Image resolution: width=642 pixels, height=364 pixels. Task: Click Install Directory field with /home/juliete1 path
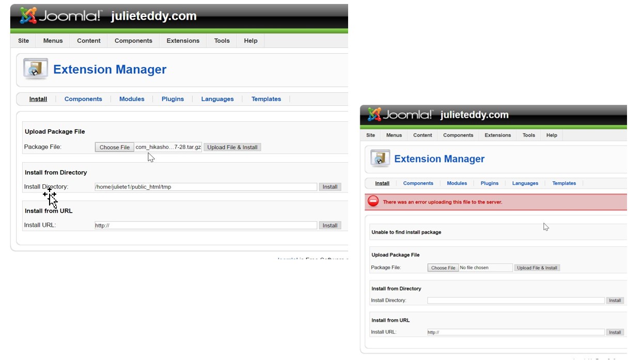(206, 187)
